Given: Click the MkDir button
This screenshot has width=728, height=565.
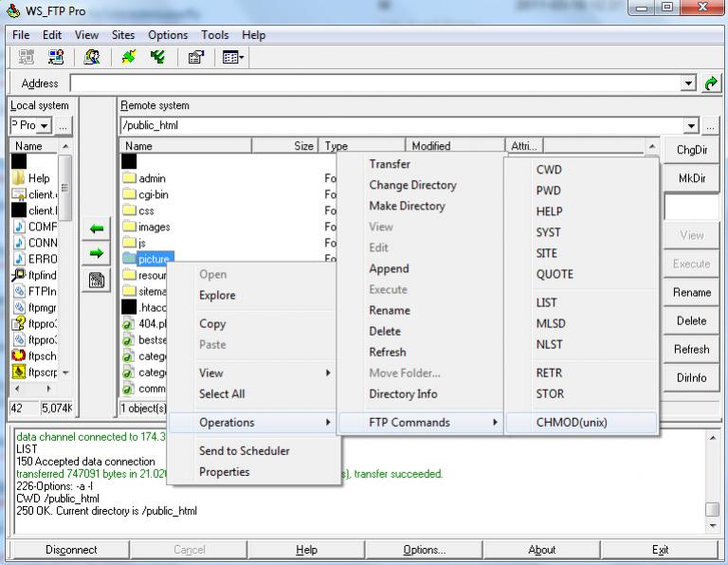Looking at the screenshot, I should 691,178.
